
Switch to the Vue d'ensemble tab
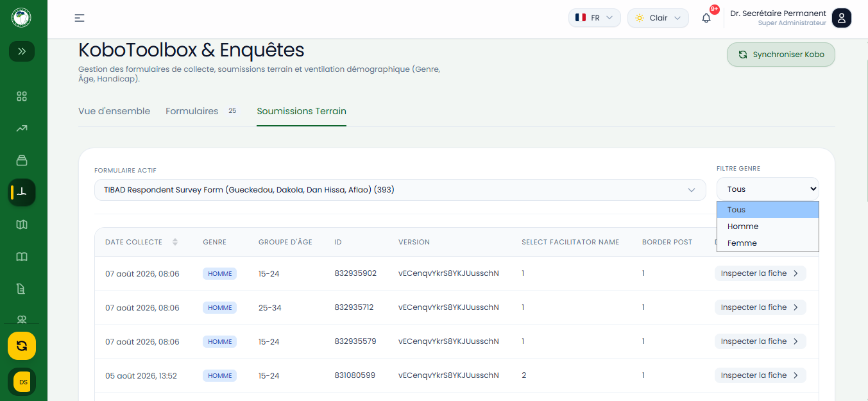(x=114, y=111)
